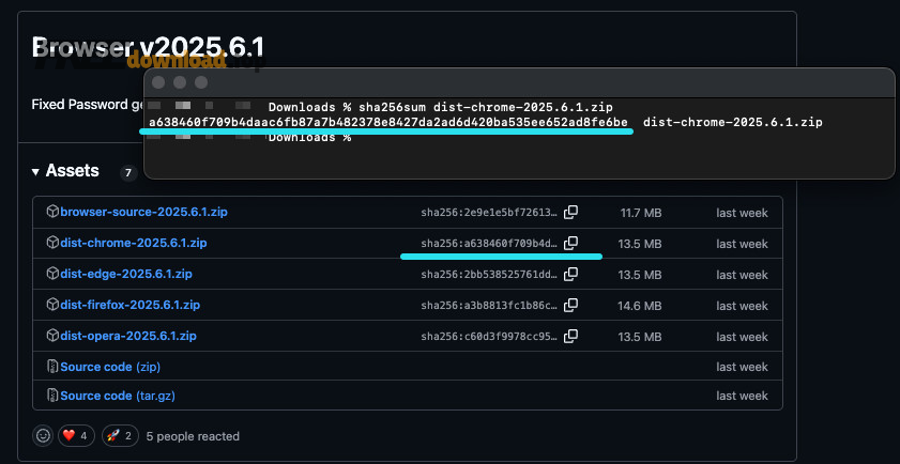Copy sha256 of dist-opera-2025.6.1.zip

571,336
